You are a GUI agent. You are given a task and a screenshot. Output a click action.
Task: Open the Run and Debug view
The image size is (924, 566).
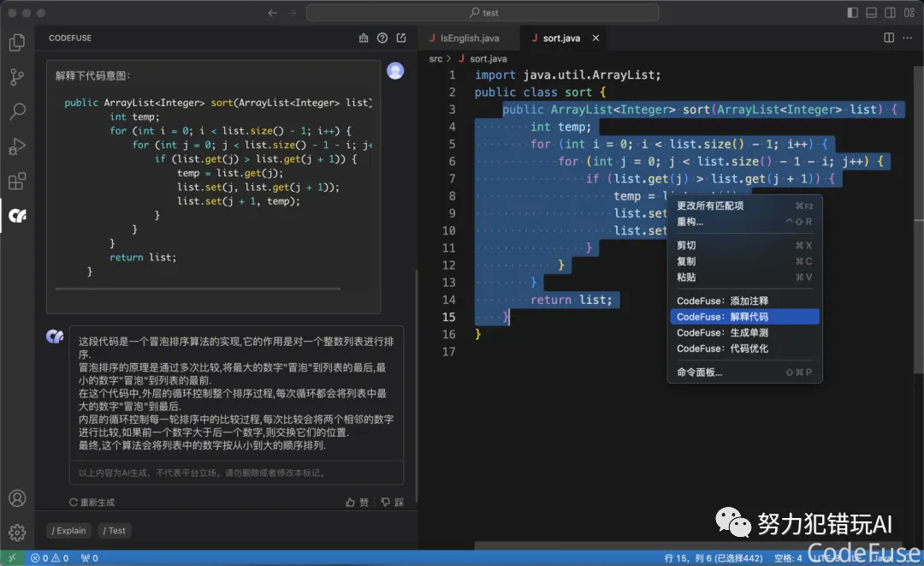[17, 146]
